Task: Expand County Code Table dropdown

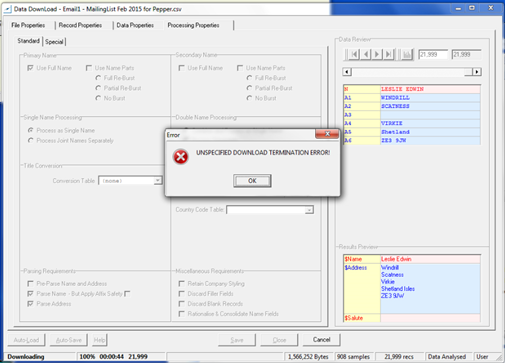Action: pos(309,210)
